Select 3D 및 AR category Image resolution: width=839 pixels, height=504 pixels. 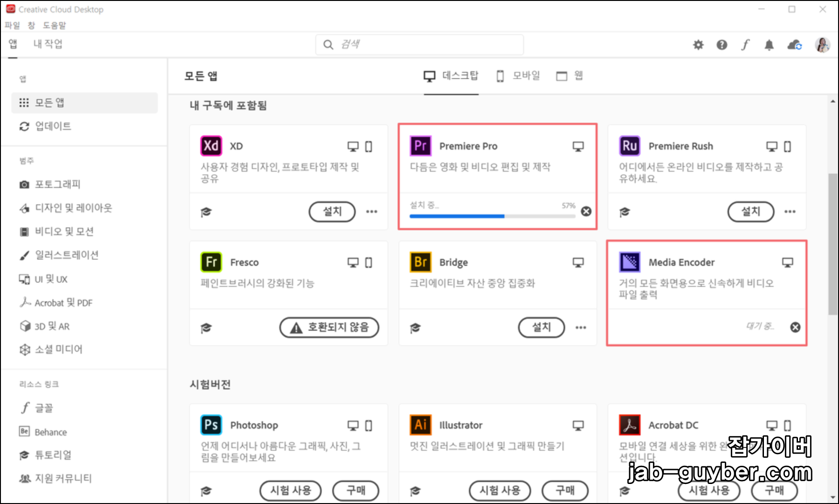pyautogui.click(x=44, y=326)
